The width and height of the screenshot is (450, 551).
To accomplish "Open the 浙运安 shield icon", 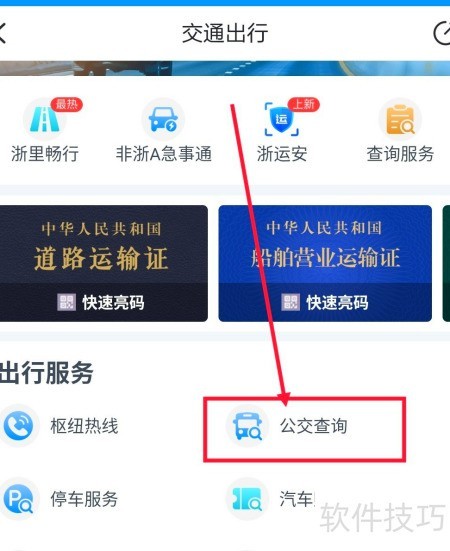I will click(281, 119).
